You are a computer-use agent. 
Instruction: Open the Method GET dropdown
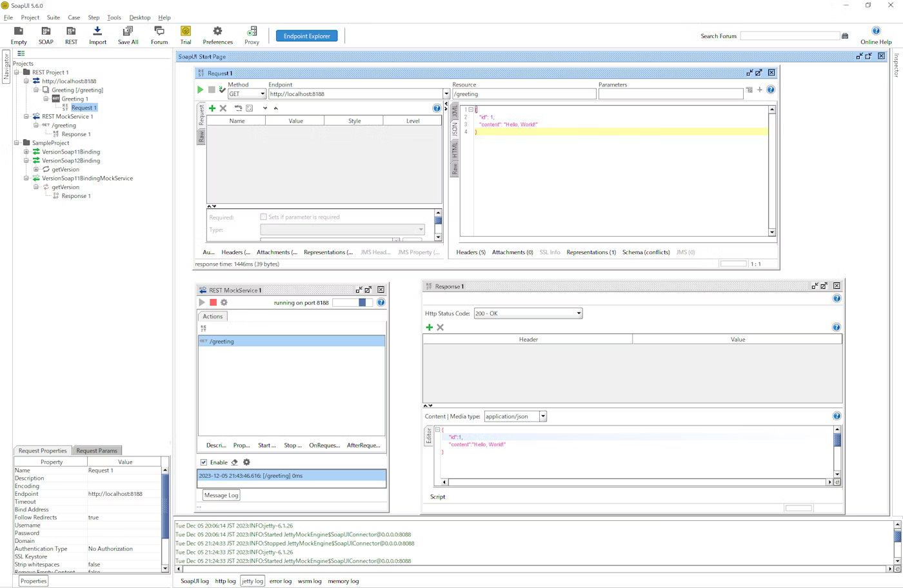coord(247,94)
